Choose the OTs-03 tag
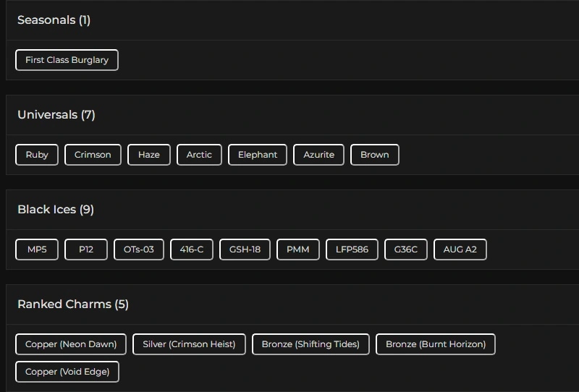 (139, 250)
